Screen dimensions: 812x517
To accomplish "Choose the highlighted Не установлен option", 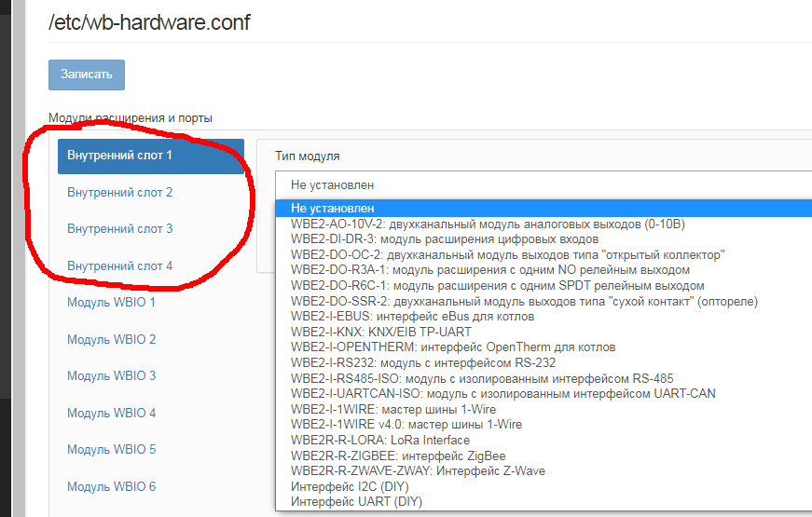I will coord(544,208).
